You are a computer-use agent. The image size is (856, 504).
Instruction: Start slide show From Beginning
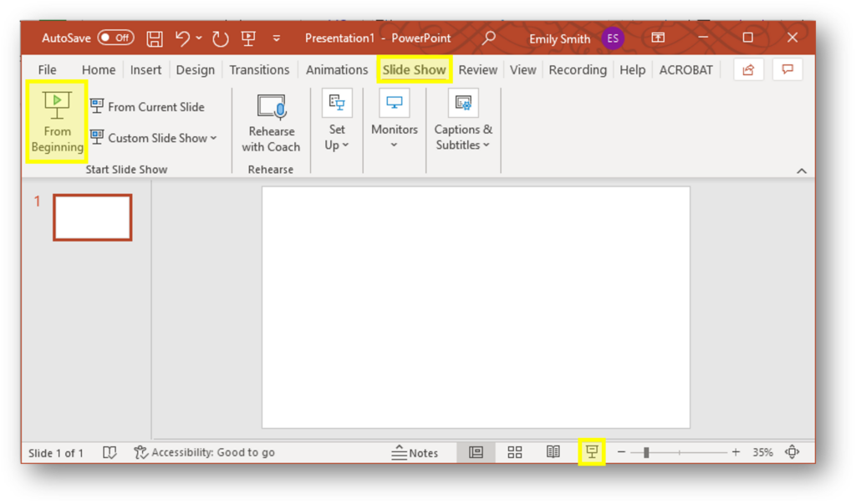(57, 122)
